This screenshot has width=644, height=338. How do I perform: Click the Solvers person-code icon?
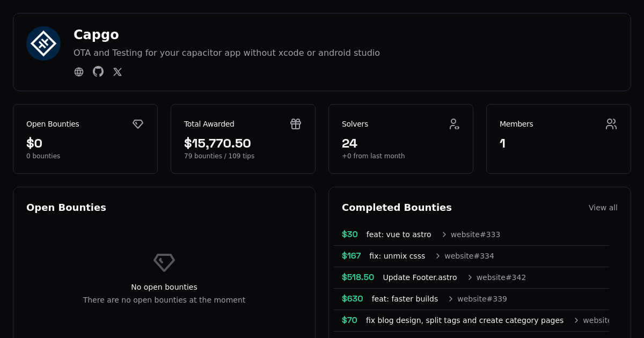coord(454,124)
